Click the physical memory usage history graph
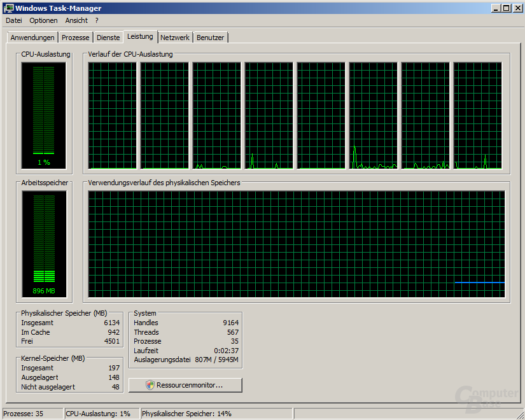The image size is (525, 420). [297, 244]
